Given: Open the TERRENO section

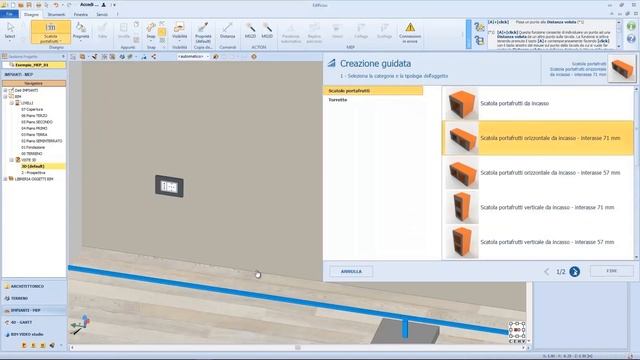Looking at the screenshot, I should pyautogui.click(x=34, y=298).
